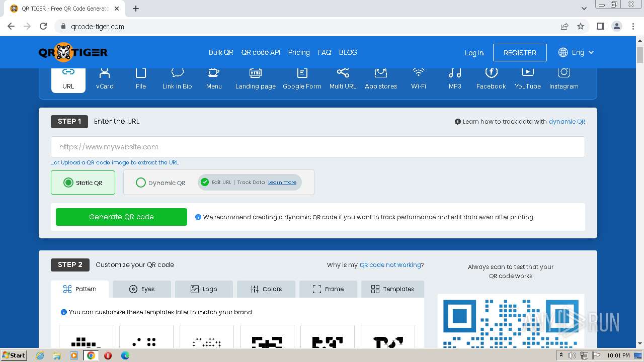Select the Link in Bio type
Screen dimensions: 644x362
point(177,79)
